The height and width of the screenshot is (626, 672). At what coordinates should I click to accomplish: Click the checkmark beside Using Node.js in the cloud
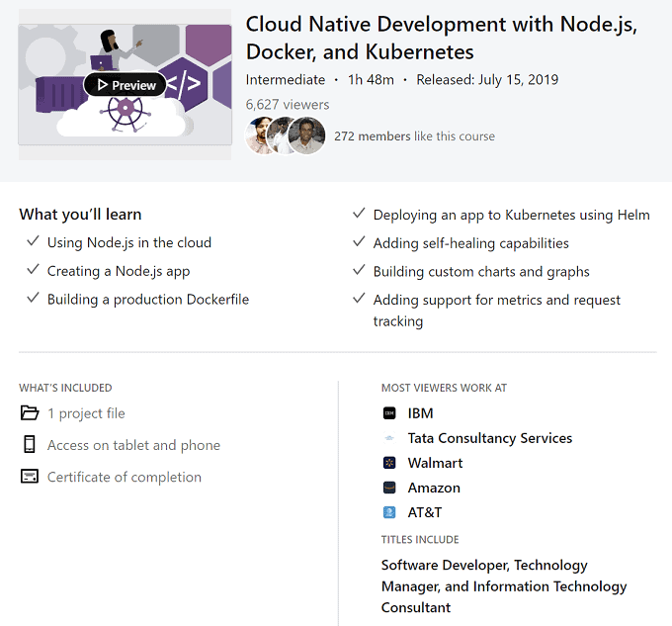click(x=34, y=242)
